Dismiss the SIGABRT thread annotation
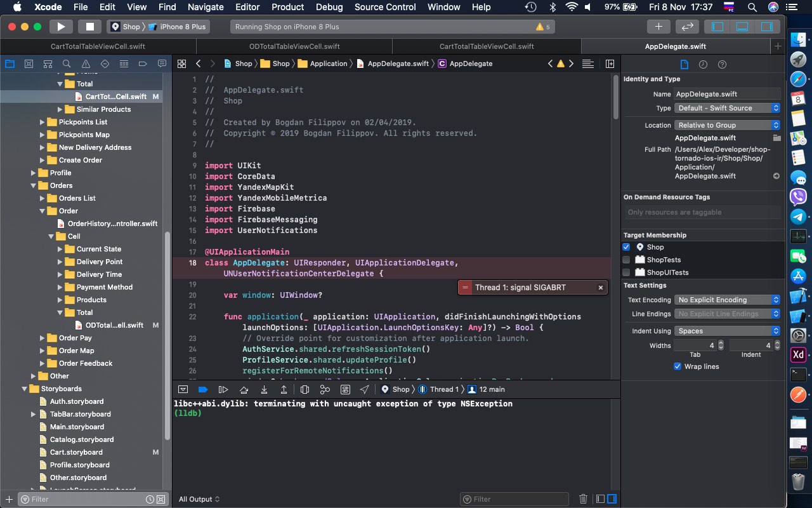Screen dimensions: 812x508 coord(600,288)
